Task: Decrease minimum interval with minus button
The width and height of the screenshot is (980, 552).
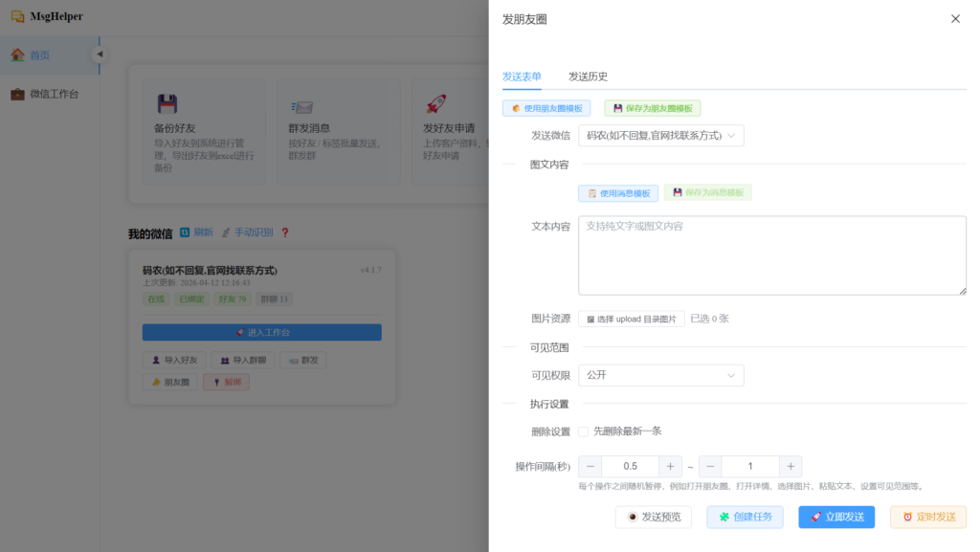Action: click(x=590, y=467)
